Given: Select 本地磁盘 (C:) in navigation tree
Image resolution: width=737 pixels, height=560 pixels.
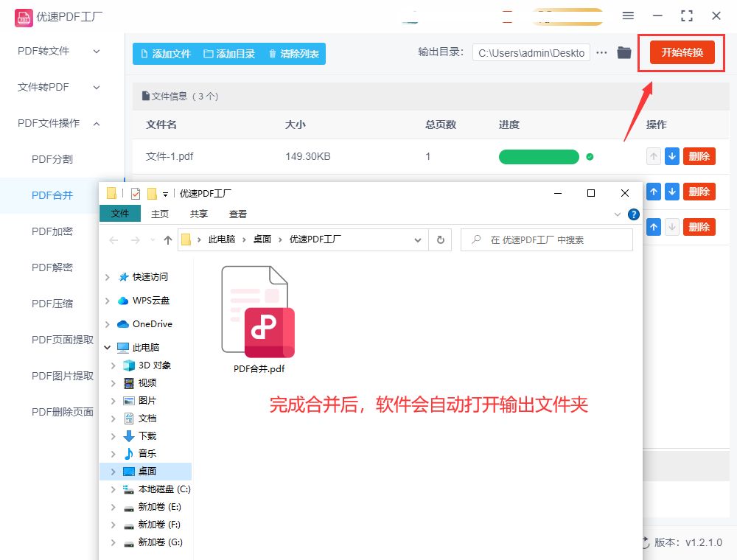Looking at the screenshot, I should (x=164, y=489).
